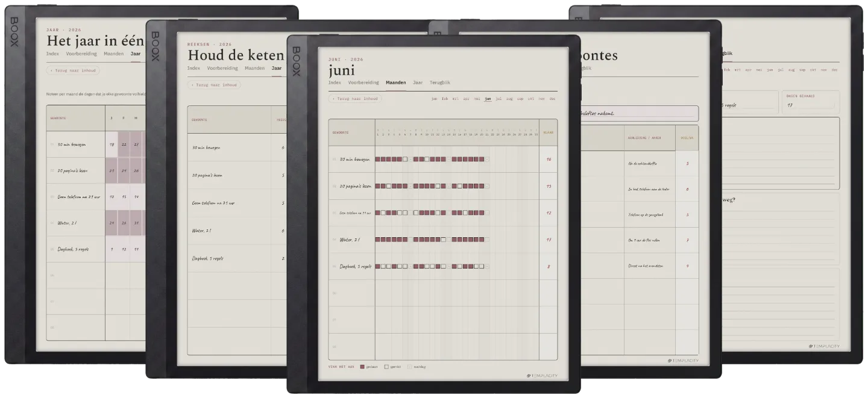
Task: Click January cell 21 for '20 pagina's lezen'
Action: [112, 170]
